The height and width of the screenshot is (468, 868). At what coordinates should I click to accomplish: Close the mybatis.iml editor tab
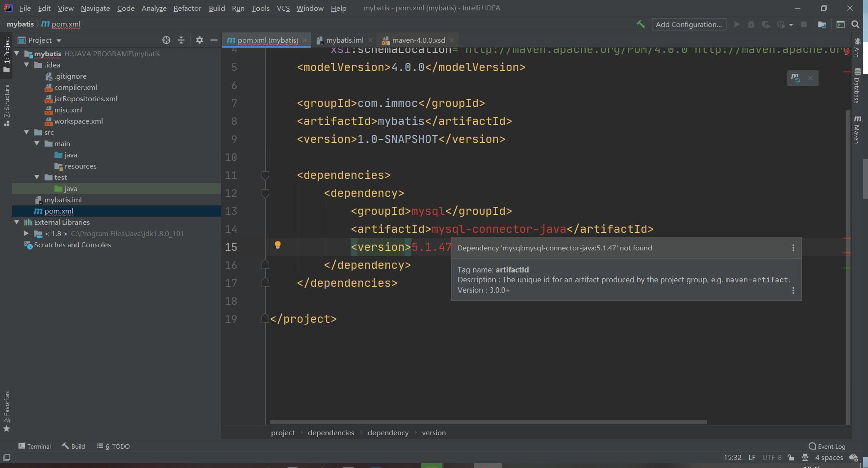pos(370,40)
